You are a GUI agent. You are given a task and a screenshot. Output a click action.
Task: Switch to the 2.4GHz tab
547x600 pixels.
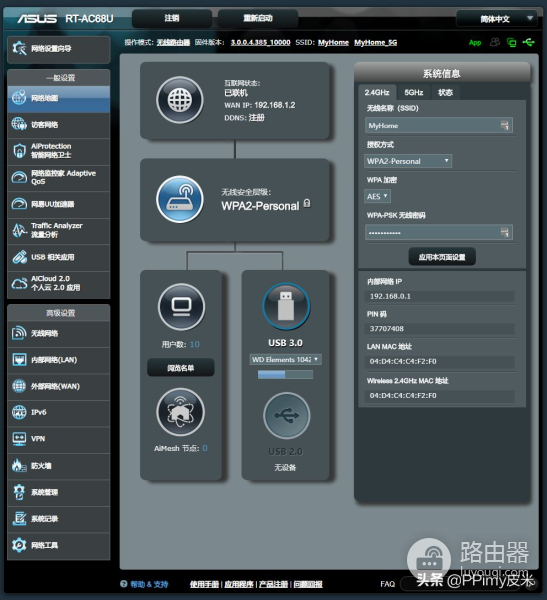pos(377,93)
